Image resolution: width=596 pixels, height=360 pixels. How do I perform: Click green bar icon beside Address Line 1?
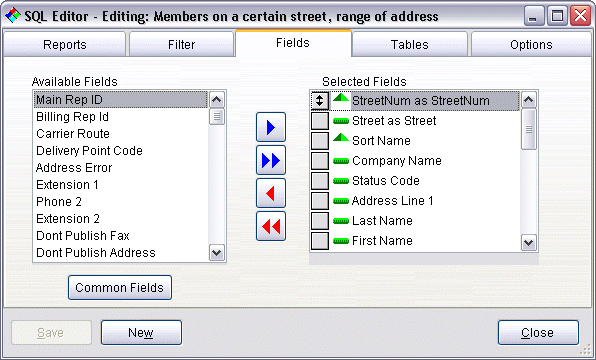[341, 201]
